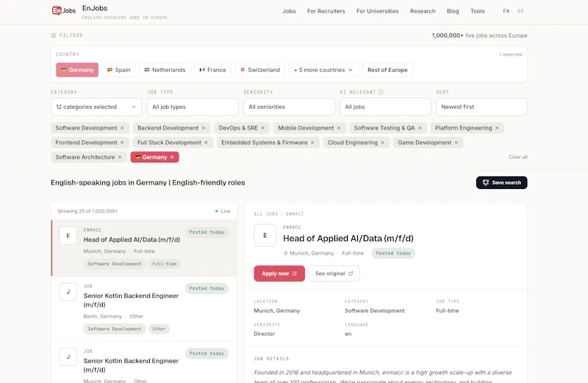This screenshot has height=383, width=588.
Task: Click bell icon on Save search
Action: pos(486,183)
